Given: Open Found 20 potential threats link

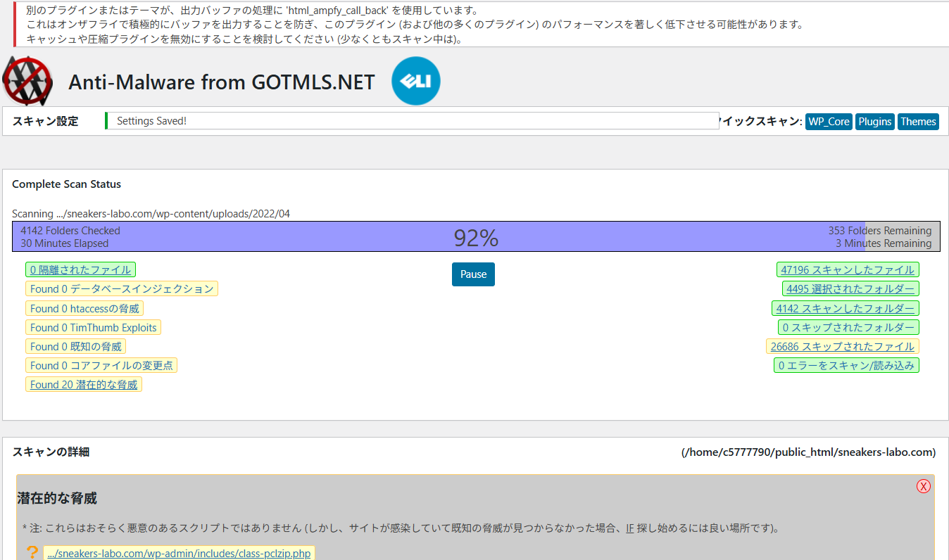Looking at the screenshot, I should pyautogui.click(x=84, y=384).
